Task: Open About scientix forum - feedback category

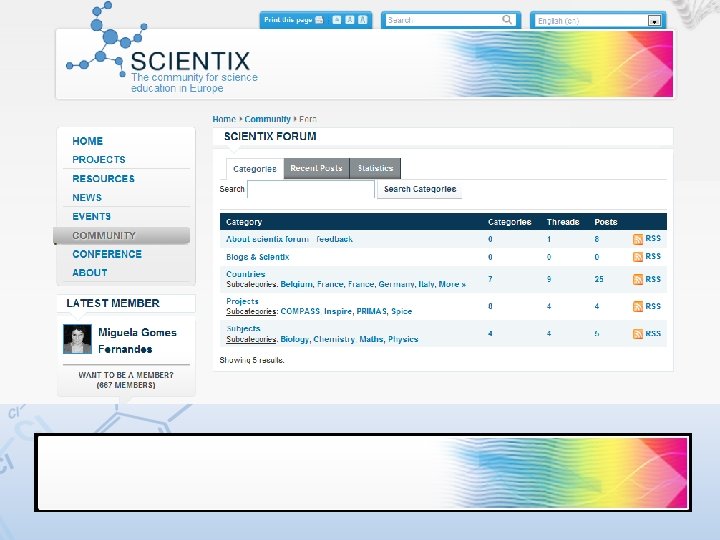Action: click(x=289, y=239)
